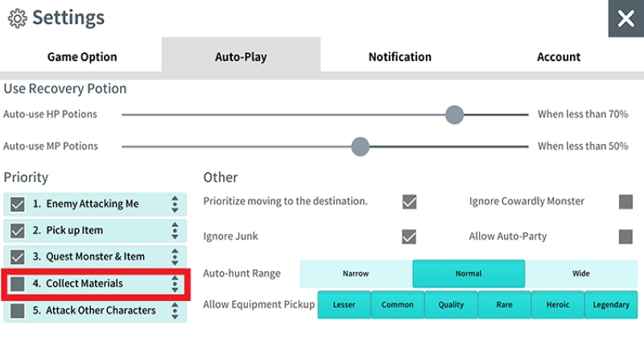
Task: Switch to the Game Option tab
Action: point(81,57)
